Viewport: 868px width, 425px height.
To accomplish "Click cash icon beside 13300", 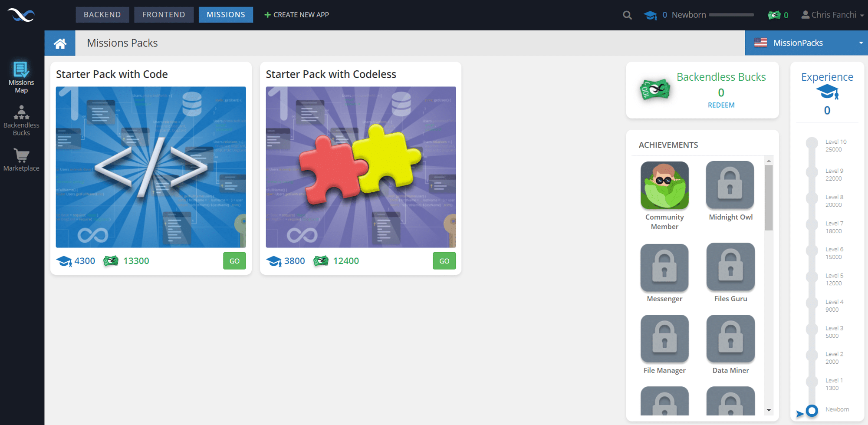I will click(x=111, y=261).
